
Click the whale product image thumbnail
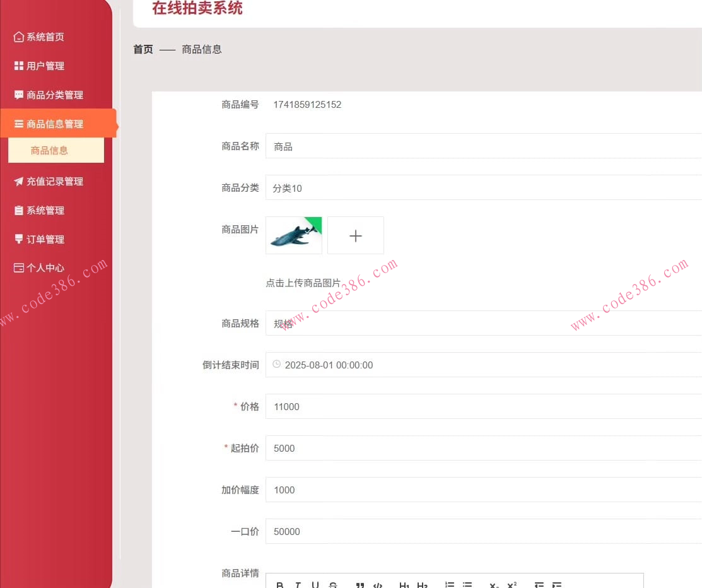click(x=293, y=235)
